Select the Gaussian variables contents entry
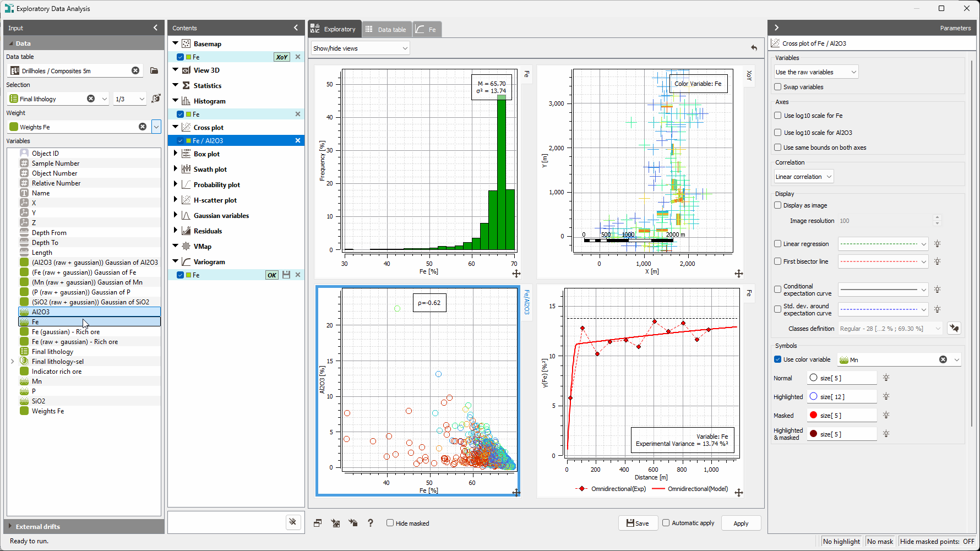The height and width of the screenshot is (551, 980). 221,215
